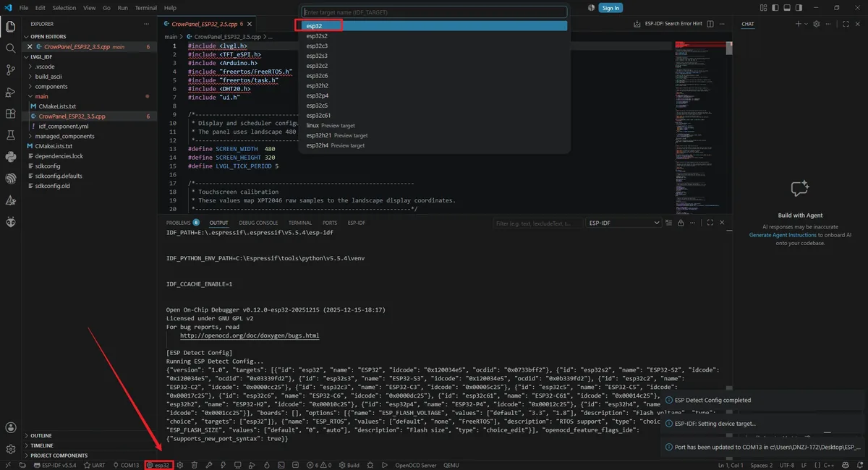This screenshot has width=868, height=470.
Task: Click the flash device lightning icon
Action: pyautogui.click(x=223, y=465)
